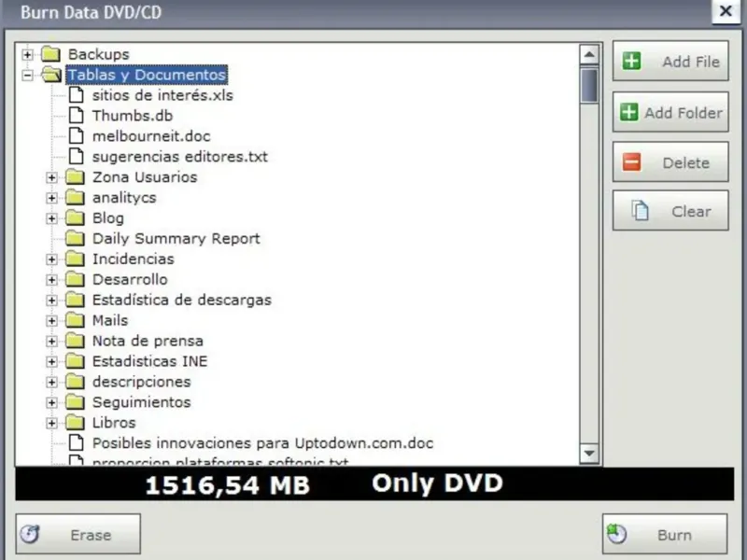
Task: Select sitios de interés.xls file name
Action: [x=162, y=95]
